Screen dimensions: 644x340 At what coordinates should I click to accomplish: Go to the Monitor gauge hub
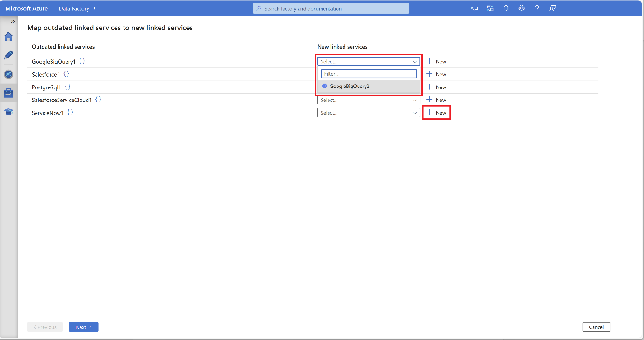tap(8, 74)
